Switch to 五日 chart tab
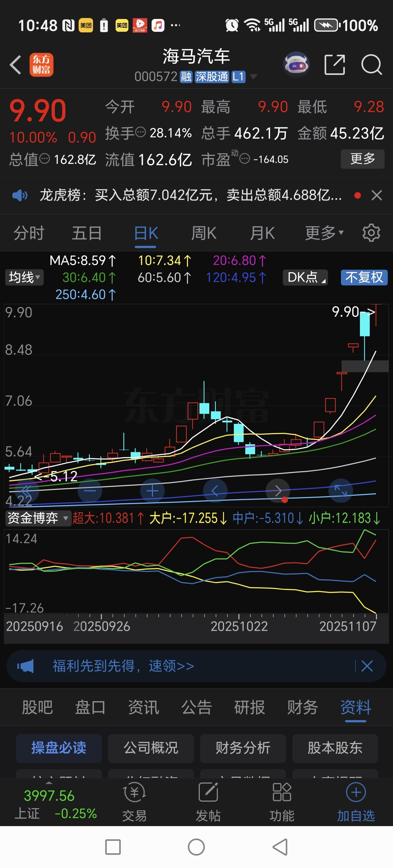The image size is (393, 868). pyautogui.click(x=87, y=233)
